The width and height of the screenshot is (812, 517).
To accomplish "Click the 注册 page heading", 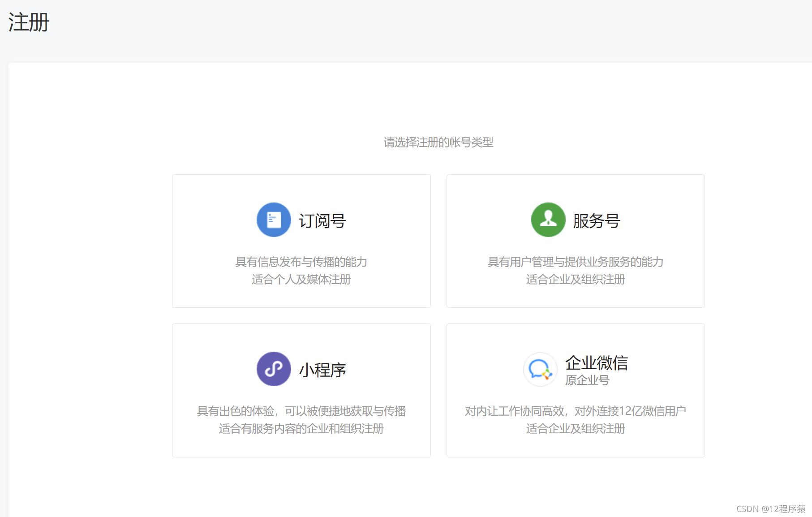I will click(x=29, y=22).
